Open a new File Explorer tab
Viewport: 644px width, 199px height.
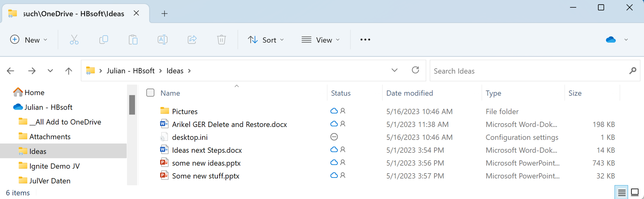(x=164, y=14)
